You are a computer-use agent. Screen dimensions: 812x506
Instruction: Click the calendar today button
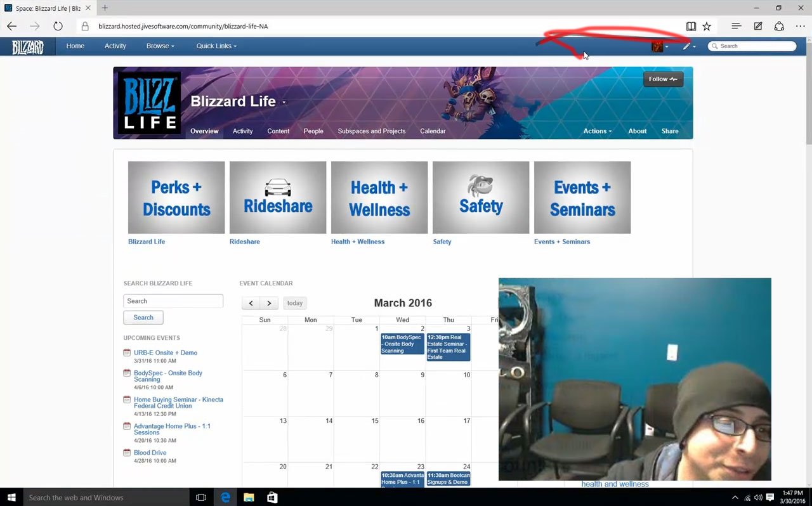pyautogui.click(x=295, y=303)
